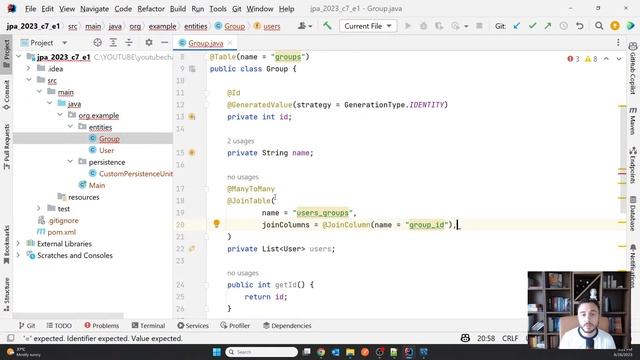640x360 pixels.
Task: Close the Group.java editor tab
Action: [230, 42]
